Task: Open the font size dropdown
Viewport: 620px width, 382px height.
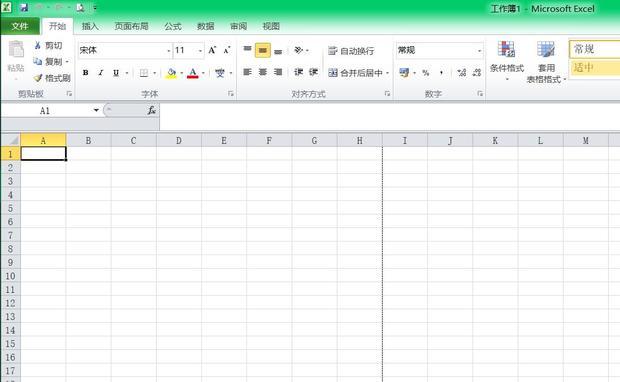Action: [x=200, y=51]
